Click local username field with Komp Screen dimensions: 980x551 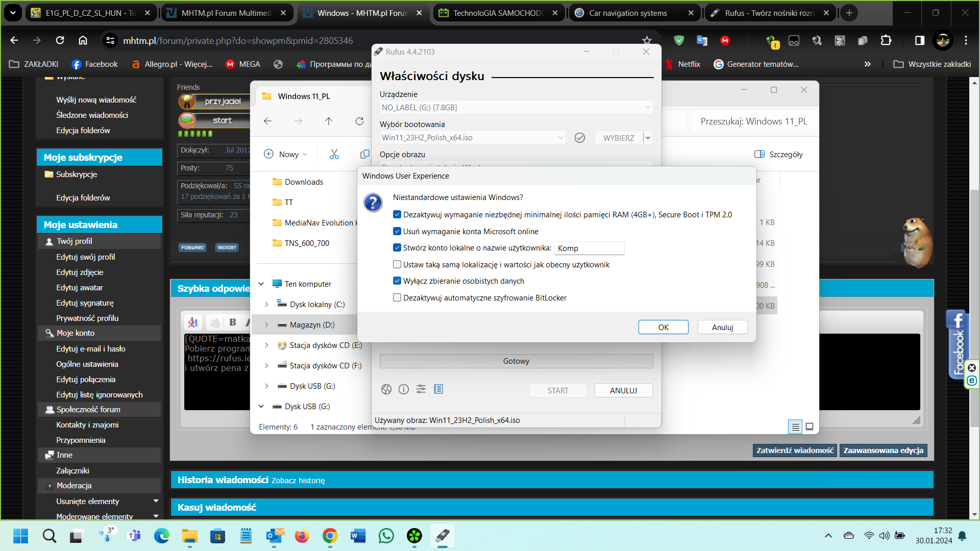589,248
